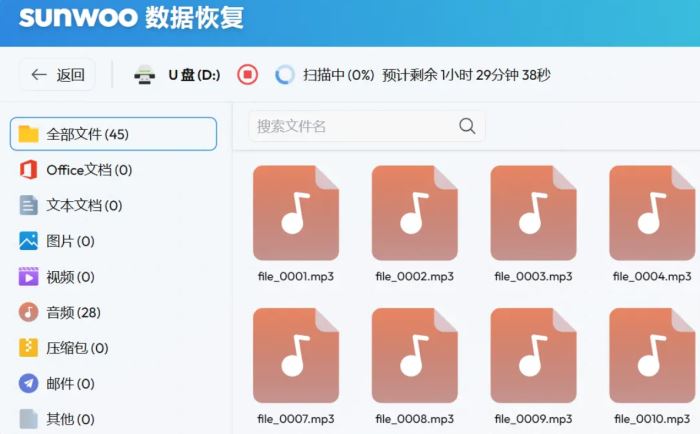Image resolution: width=700 pixels, height=434 pixels.
Task: Select 文本文档 (0) category
Action: pos(113,205)
